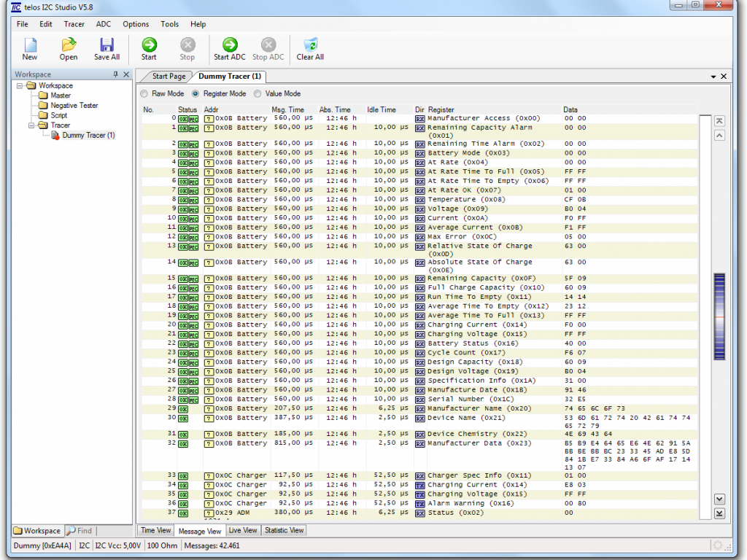The height and width of the screenshot is (560, 747).
Task: Jump to top of message list
Action: 719,121
